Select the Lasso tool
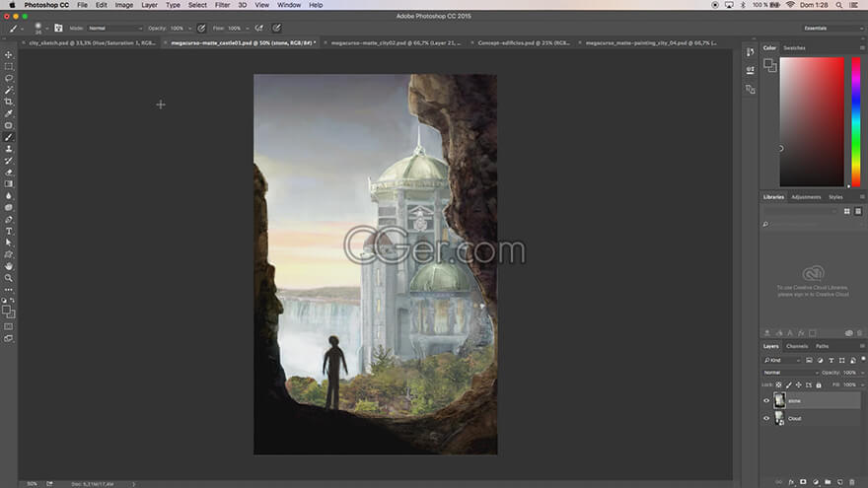This screenshot has height=488, width=868. (x=8, y=78)
